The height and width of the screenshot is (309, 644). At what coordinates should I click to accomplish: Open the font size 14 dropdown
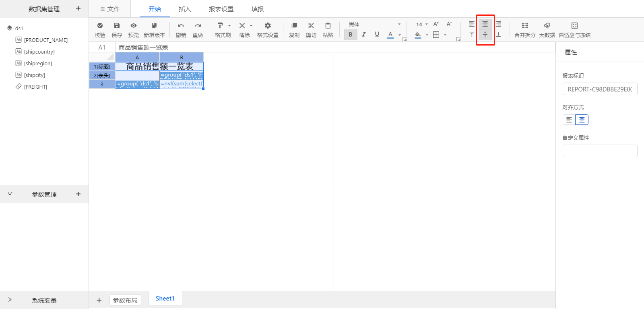(x=422, y=24)
